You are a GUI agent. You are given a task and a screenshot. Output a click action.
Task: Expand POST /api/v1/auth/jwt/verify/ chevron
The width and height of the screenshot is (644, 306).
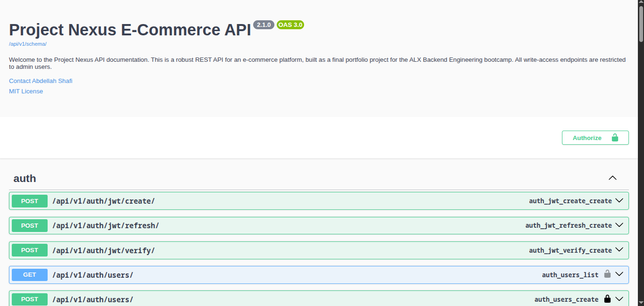point(619,250)
